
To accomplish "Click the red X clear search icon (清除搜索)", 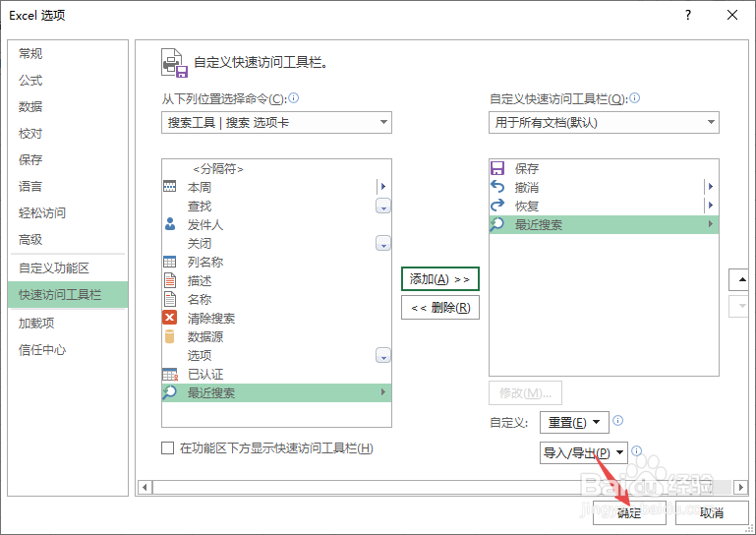I will (170, 318).
